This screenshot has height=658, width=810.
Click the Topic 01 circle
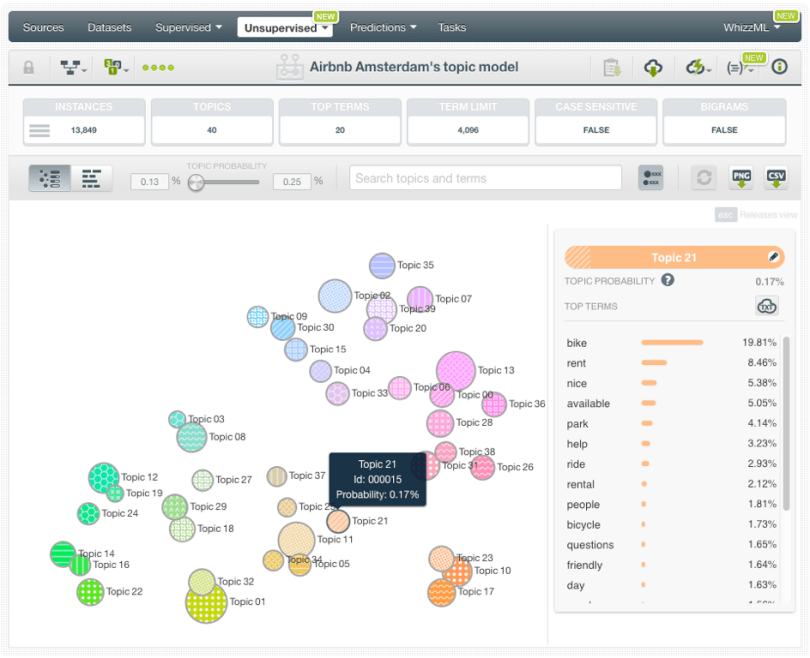coord(206,602)
